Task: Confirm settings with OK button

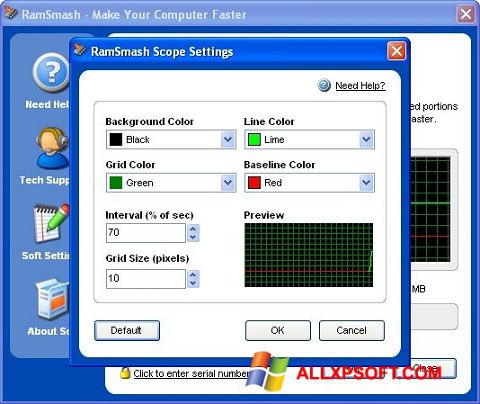Action: [278, 331]
